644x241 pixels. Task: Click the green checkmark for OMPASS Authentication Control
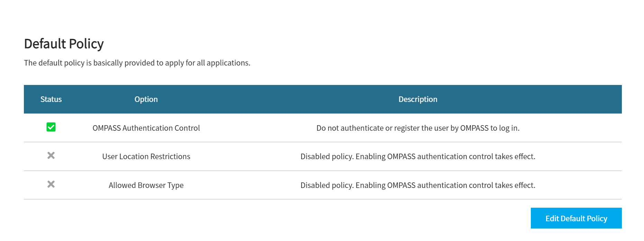51,127
